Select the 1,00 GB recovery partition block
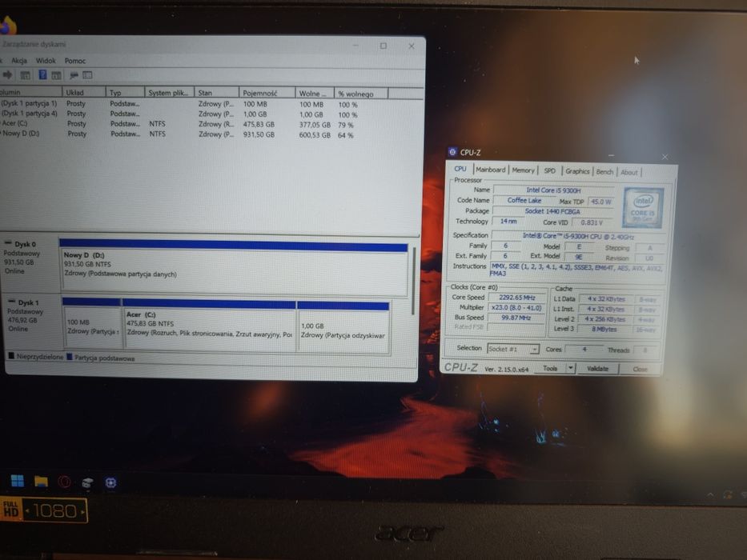747x560 pixels. pyautogui.click(x=343, y=328)
